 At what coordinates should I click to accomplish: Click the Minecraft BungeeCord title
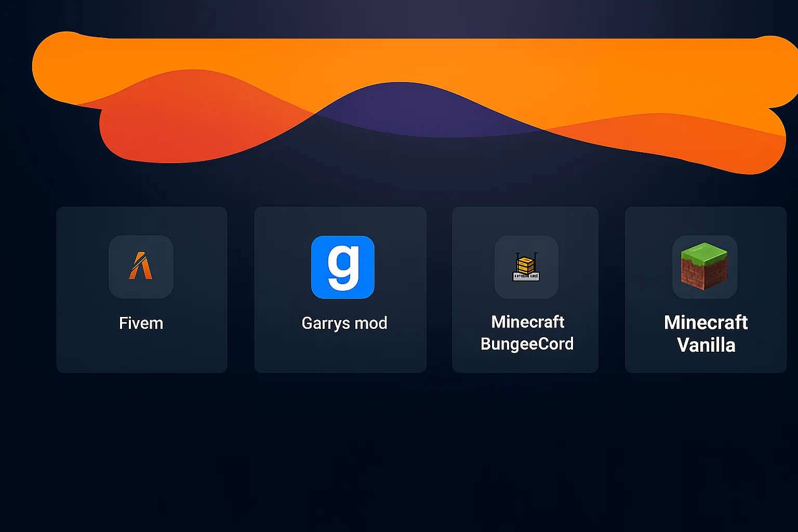527,332
